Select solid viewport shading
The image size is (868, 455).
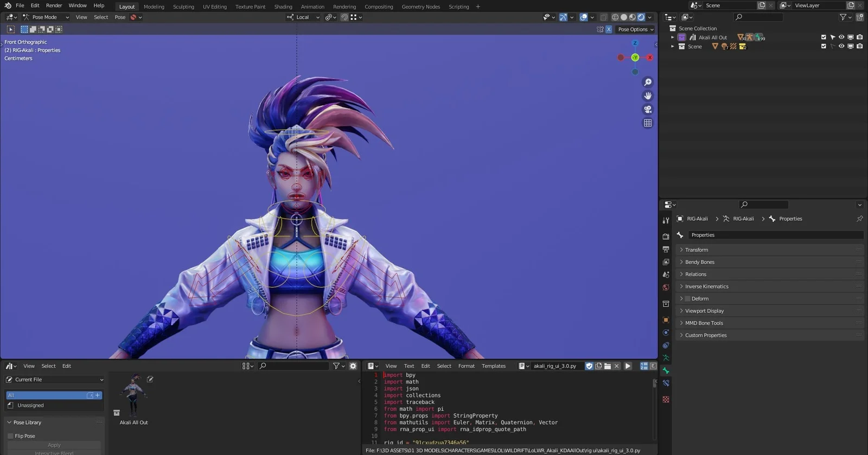624,17
